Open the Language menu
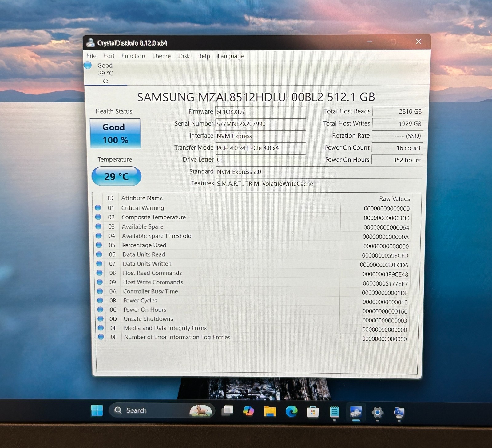Viewport: 492px width, 448px height. (231, 56)
